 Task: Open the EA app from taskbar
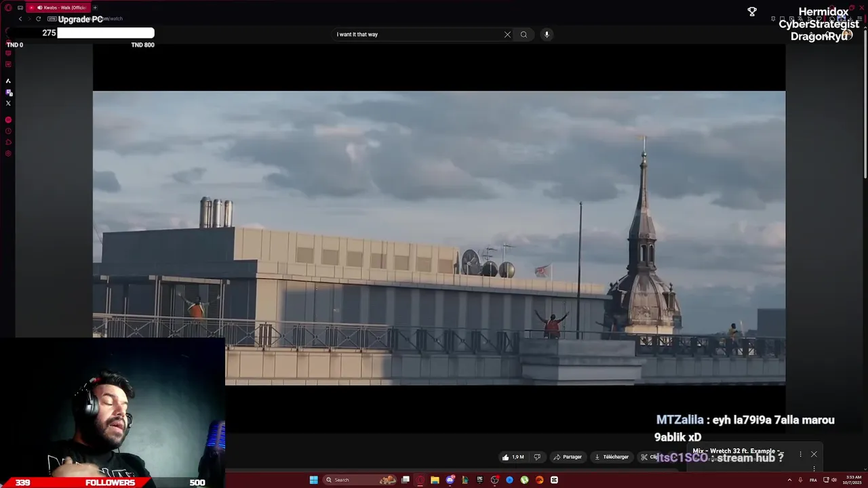click(x=539, y=480)
